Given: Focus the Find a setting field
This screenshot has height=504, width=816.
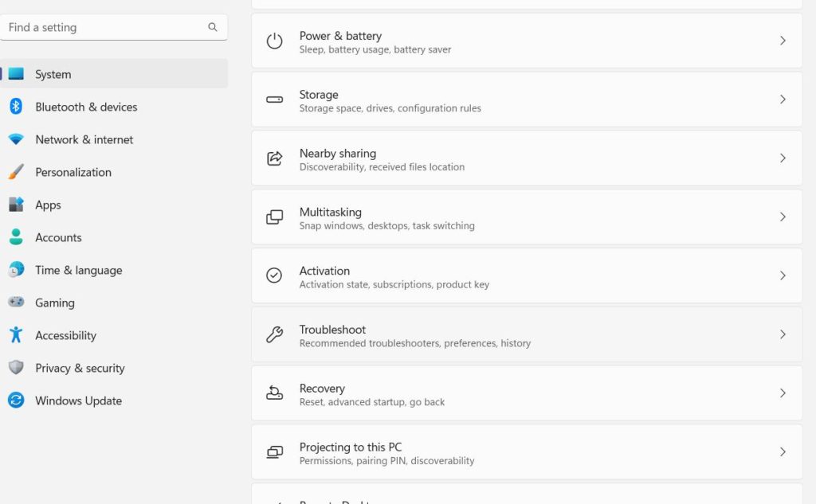Looking at the screenshot, I should click(114, 27).
